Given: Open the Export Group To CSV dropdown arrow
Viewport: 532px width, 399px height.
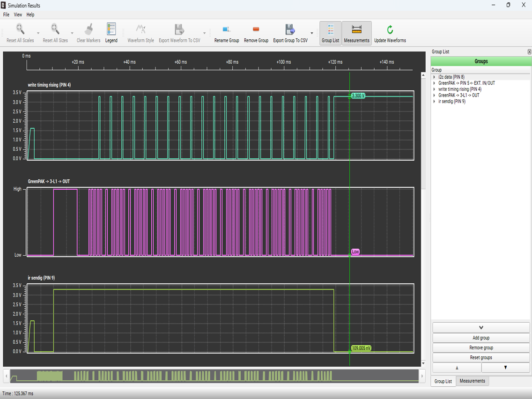Looking at the screenshot, I should click(312, 33).
